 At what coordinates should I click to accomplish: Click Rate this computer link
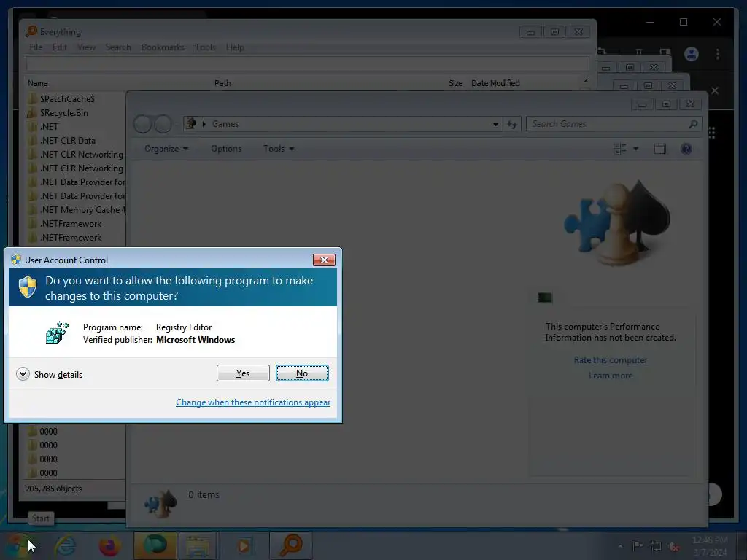(611, 360)
